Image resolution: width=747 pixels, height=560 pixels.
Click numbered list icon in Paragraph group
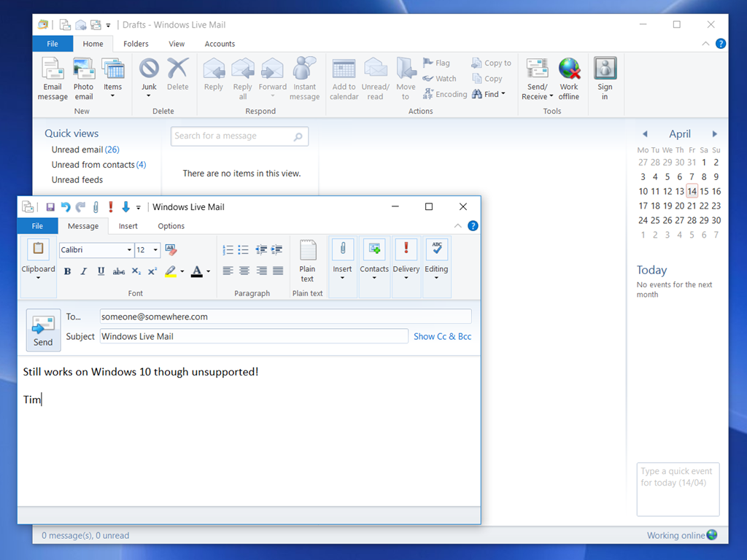point(228,249)
